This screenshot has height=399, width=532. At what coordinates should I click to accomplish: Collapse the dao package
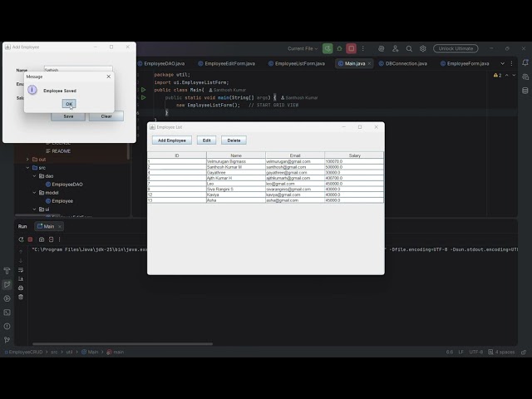click(34, 176)
